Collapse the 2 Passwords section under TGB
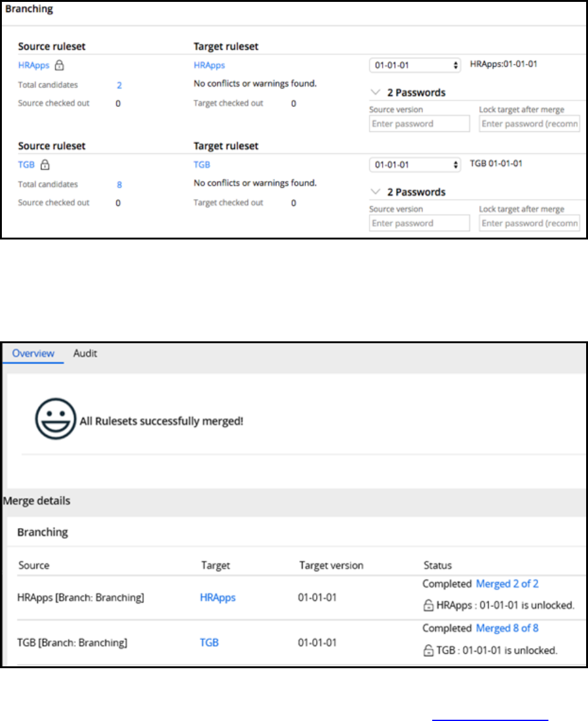 click(375, 192)
